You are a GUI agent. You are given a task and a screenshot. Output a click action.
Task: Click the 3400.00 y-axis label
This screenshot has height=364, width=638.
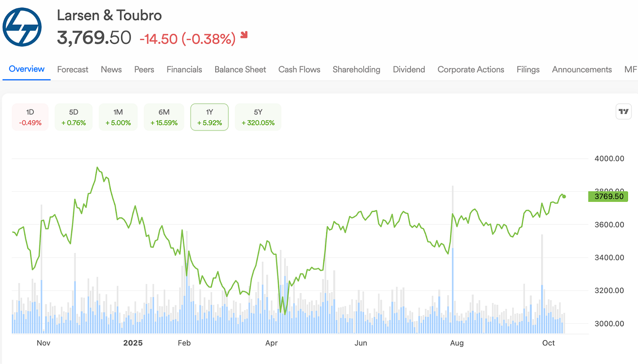tap(609, 258)
